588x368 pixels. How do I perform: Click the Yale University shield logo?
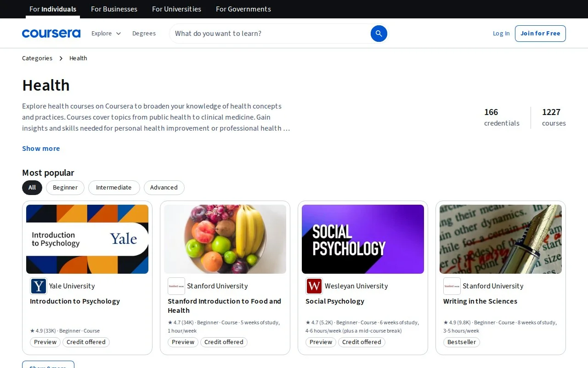click(39, 286)
